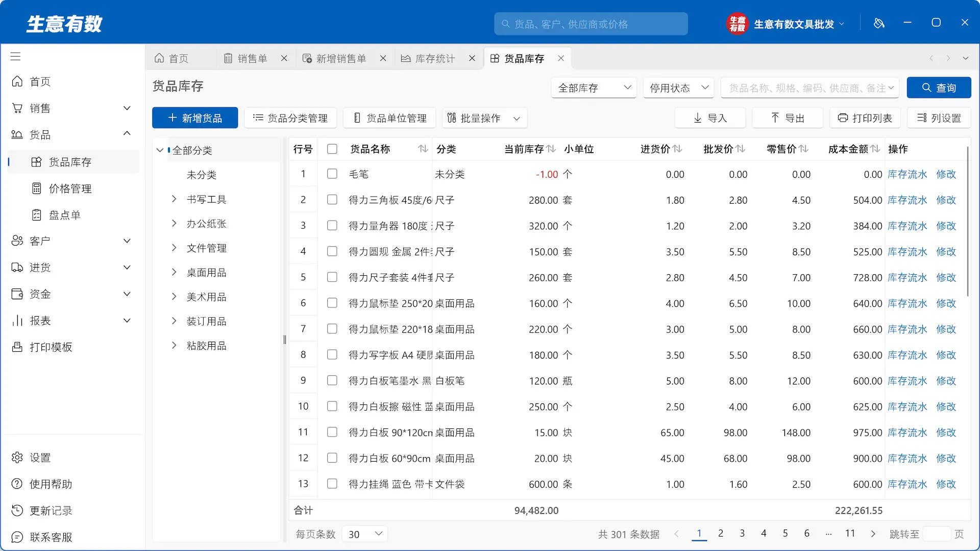Check the row for 毛笔
The width and height of the screenshot is (980, 551).
pyautogui.click(x=332, y=174)
